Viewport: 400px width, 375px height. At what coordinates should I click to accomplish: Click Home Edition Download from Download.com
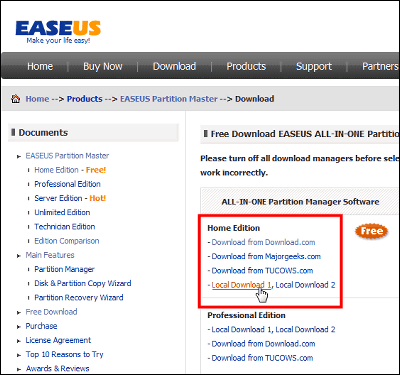[263, 242]
